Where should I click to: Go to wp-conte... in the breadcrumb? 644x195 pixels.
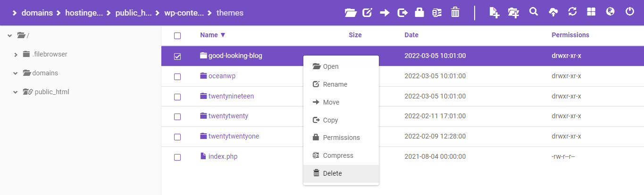point(184,13)
